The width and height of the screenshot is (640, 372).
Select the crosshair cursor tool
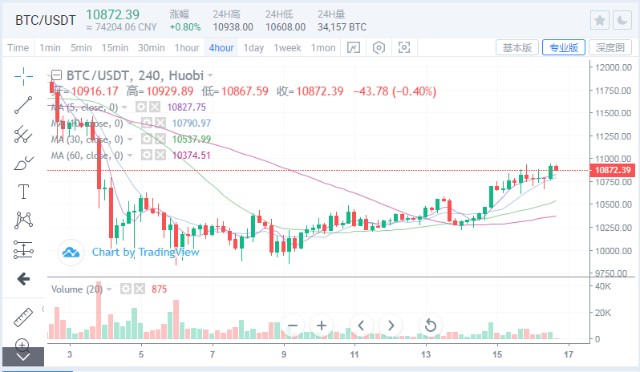coord(23,76)
